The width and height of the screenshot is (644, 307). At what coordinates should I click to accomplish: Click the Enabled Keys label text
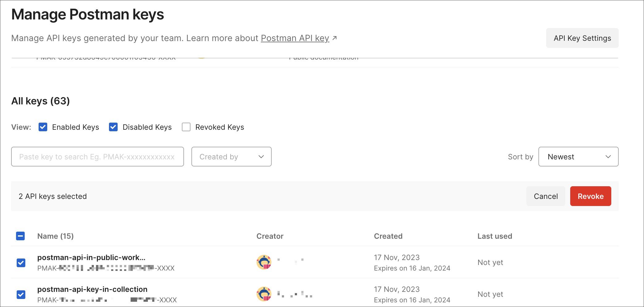pyautogui.click(x=76, y=127)
